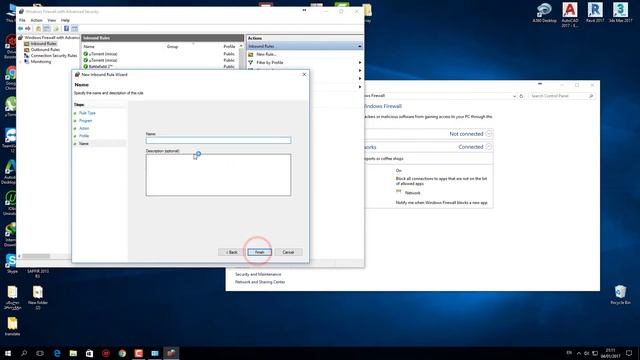This screenshot has width=640, height=360.
Task: Open the Store icon on taskbar
Action: click(x=89, y=353)
